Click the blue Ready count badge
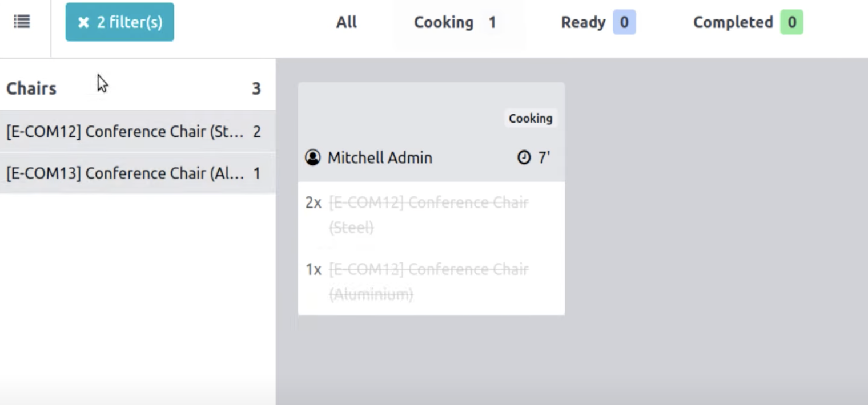Viewport: 868px width, 405px height. tap(624, 22)
